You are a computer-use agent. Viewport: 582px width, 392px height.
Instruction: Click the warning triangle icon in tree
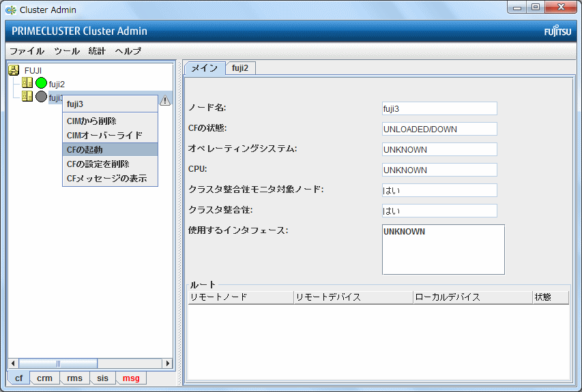[165, 101]
